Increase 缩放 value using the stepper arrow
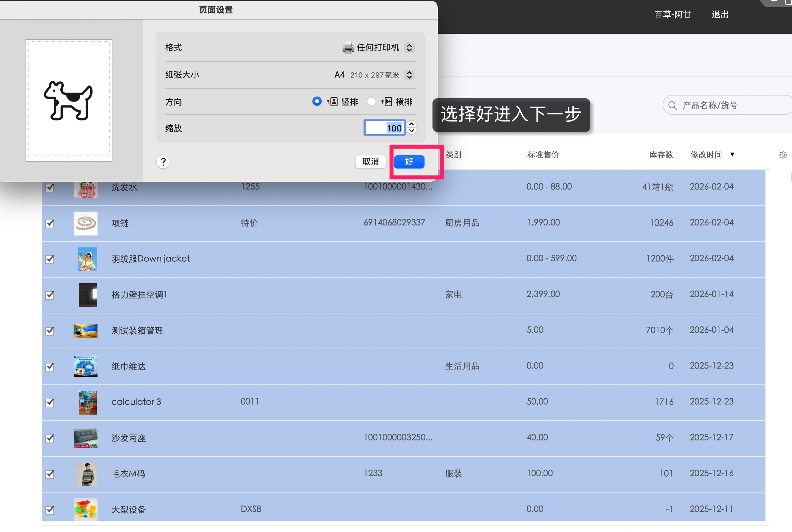 (x=411, y=125)
